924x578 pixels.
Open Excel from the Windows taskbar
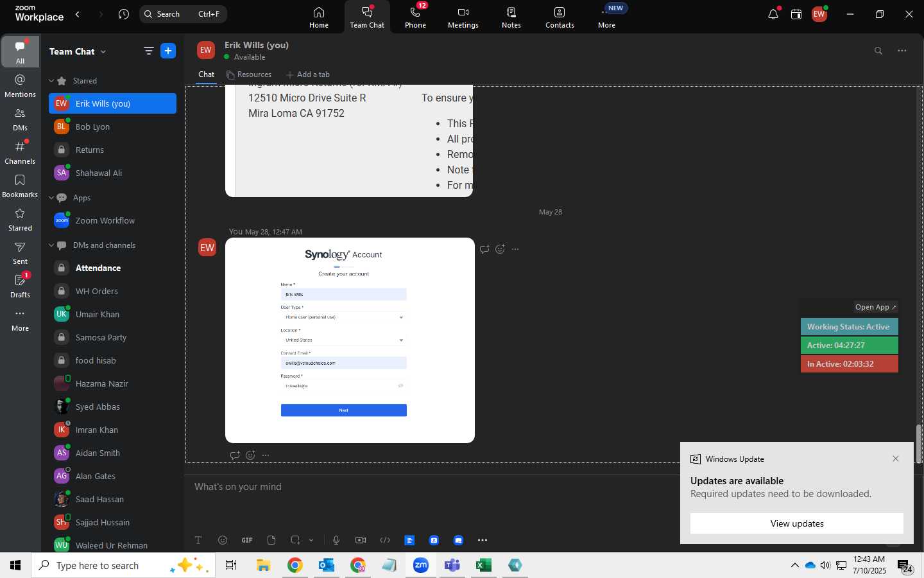point(483,565)
